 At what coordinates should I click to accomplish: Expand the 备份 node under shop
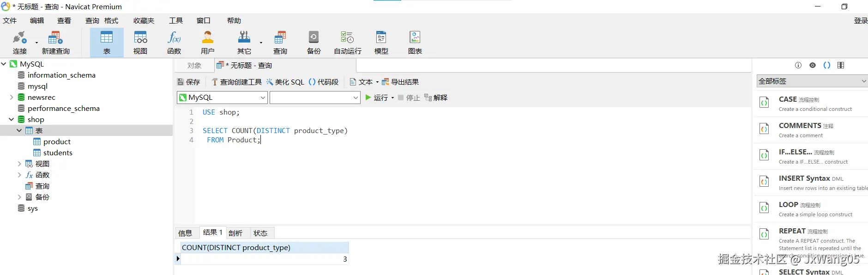[19, 197]
